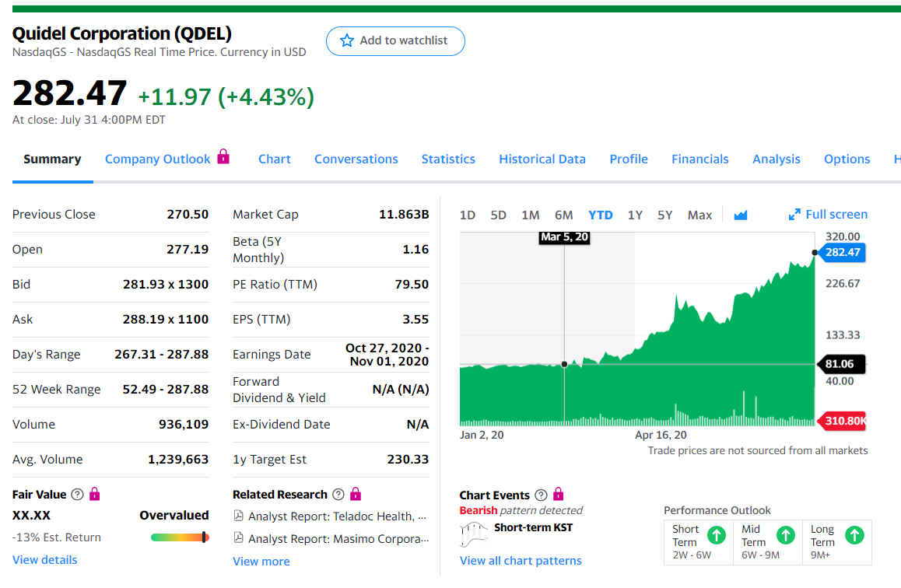The width and height of the screenshot is (901, 588).
Task: Click the Short Term green up arrow
Action: (x=717, y=535)
